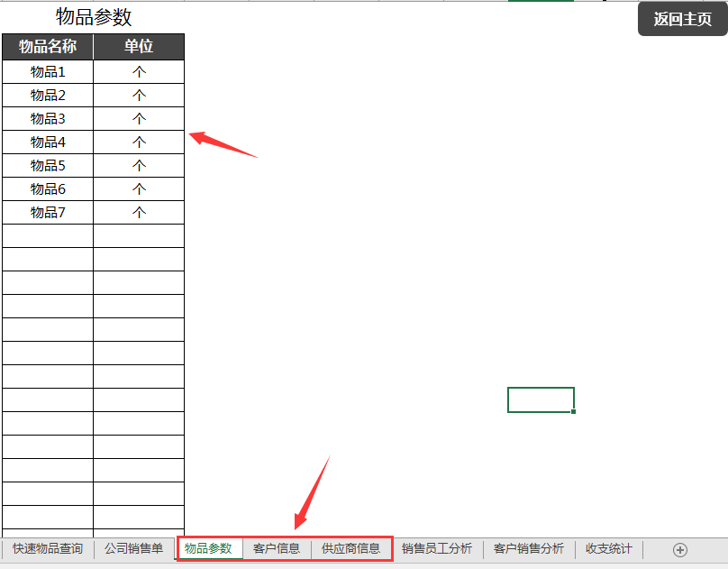Click the unit cell for 物品1

(x=139, y=72)
